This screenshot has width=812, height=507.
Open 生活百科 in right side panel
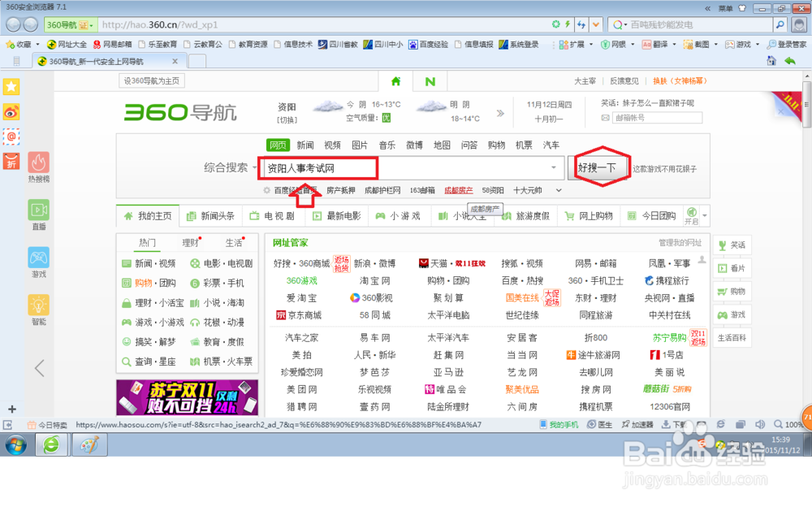(x=732, y=338)
